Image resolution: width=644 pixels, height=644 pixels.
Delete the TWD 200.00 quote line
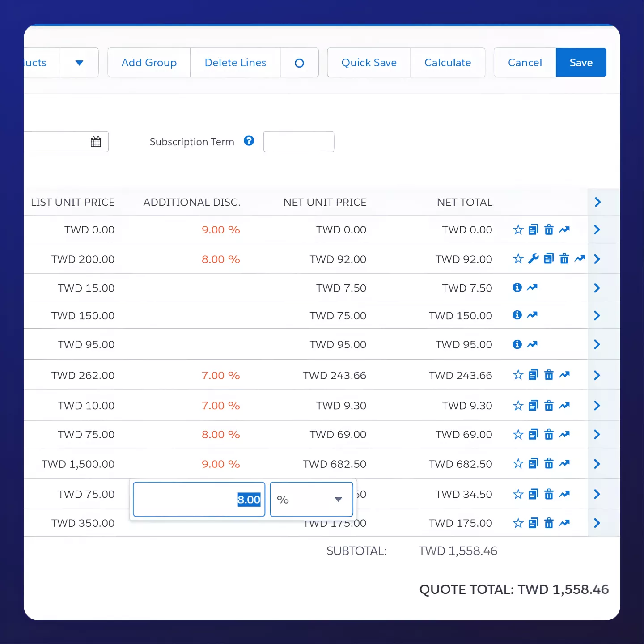point(564,258)
